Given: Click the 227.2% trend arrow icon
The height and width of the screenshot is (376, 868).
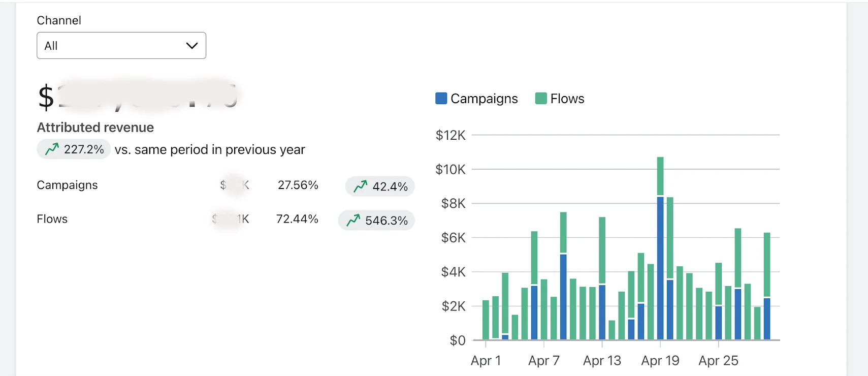Looking at the screenshot, I should tap(52, 149).
